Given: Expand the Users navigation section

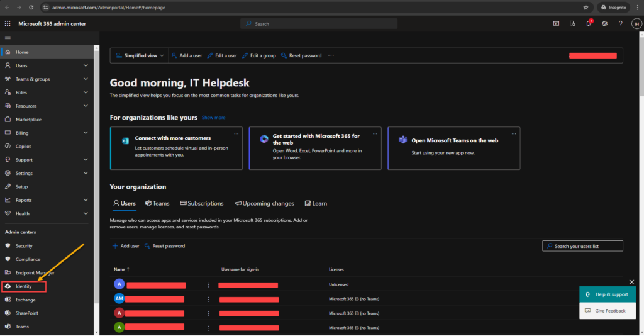Looking at the screenshot, I should click(86, 65).
